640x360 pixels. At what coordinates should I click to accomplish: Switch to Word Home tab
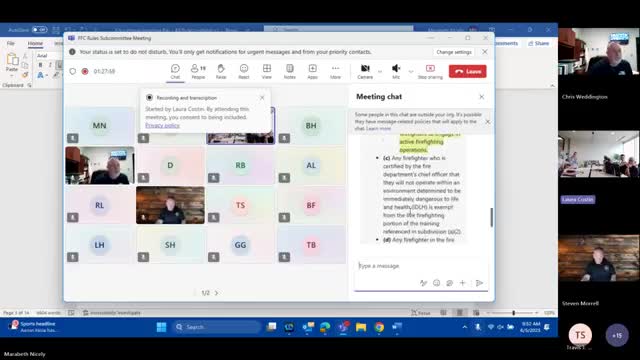[35, 43]
